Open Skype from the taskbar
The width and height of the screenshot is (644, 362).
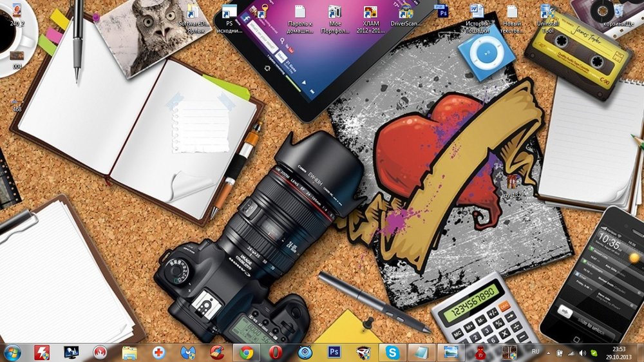point(392,352)
